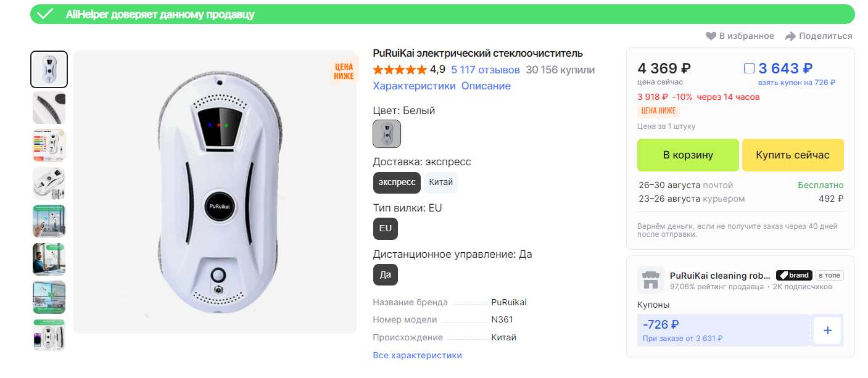868x378 pixels.
Task: Choose the white color swatch
Action: tap(387, 134)
